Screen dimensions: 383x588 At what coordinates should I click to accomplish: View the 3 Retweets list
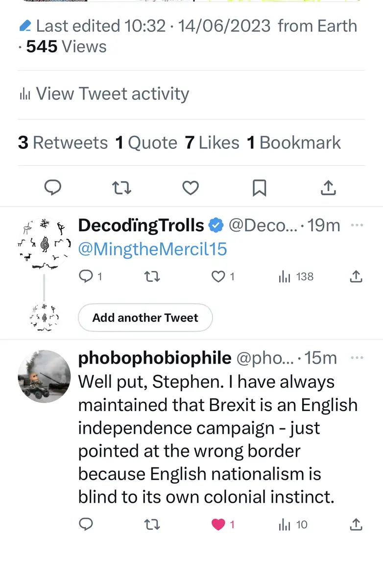63,143
